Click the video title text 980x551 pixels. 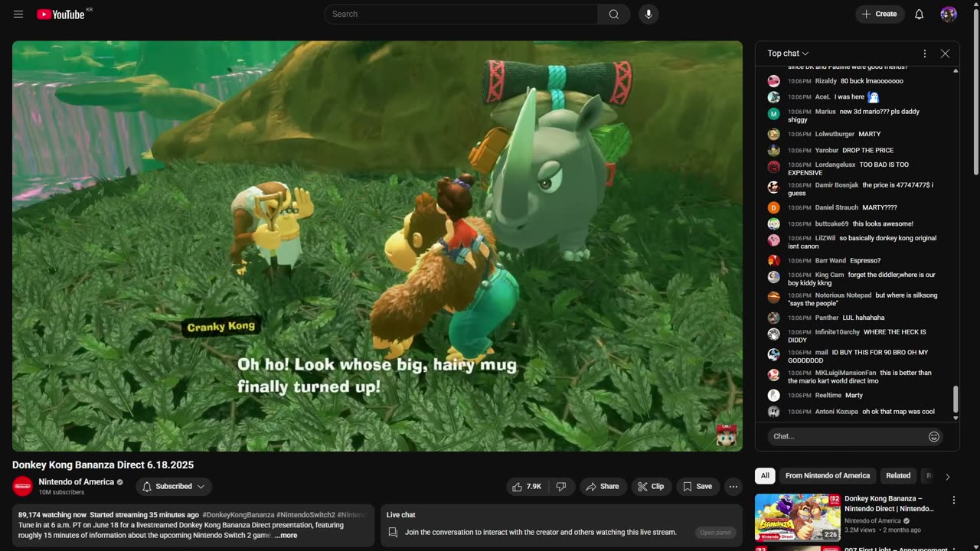pos(103,465)
